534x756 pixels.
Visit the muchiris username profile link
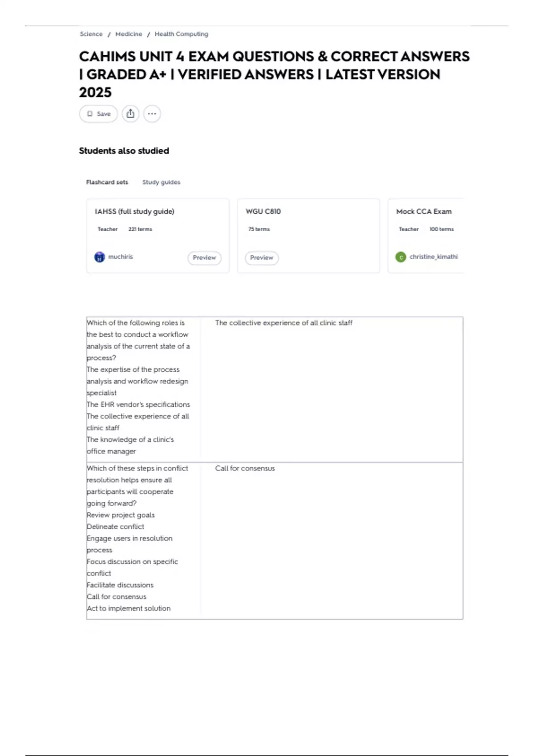[121, 257]
